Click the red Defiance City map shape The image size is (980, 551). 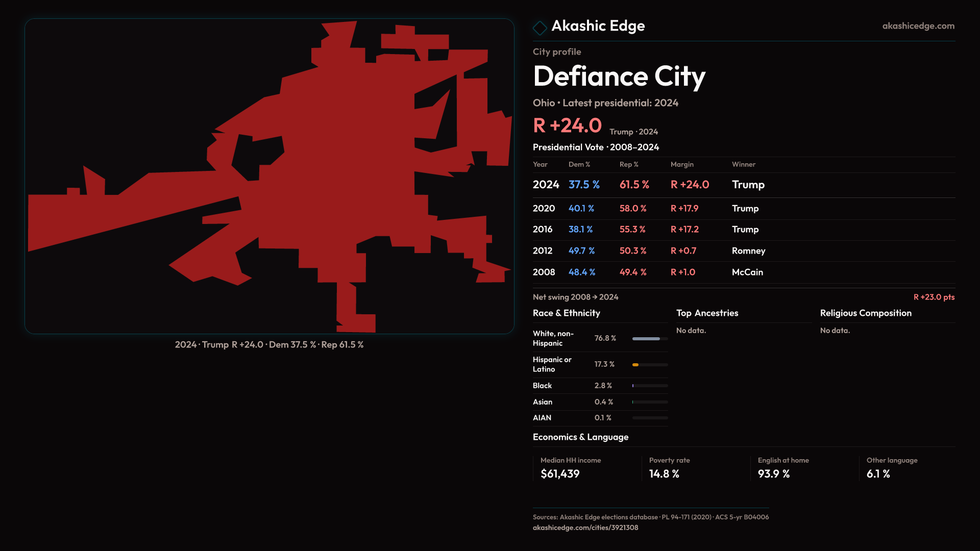click(347, 168)
